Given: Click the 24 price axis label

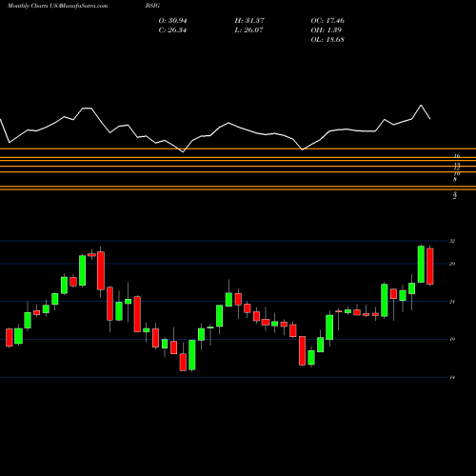Looking at the screenshot, I should [x=452, y=302].
